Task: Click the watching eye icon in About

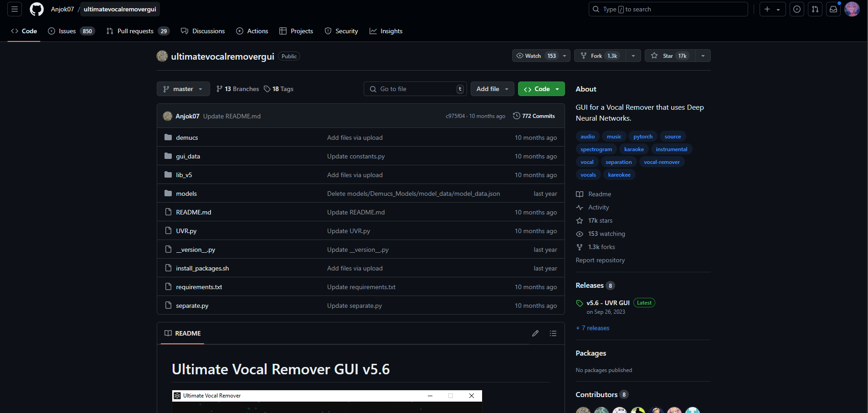Action: 580,234
